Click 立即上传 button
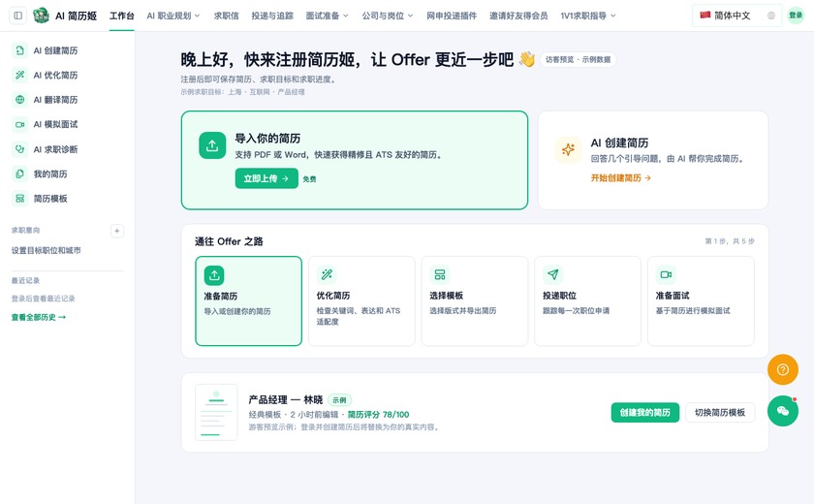Screen dimensions: 814x504 pos(266,178)
